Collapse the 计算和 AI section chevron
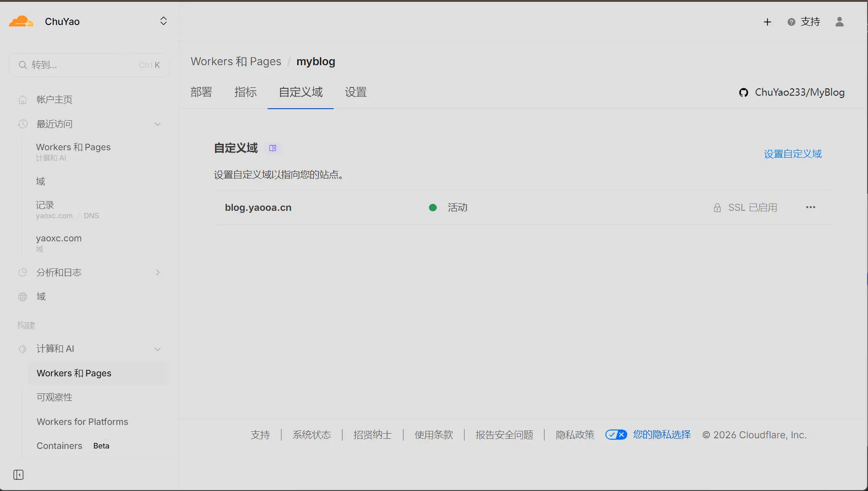The width and height of the screenshot is (868, 491). 158,349
